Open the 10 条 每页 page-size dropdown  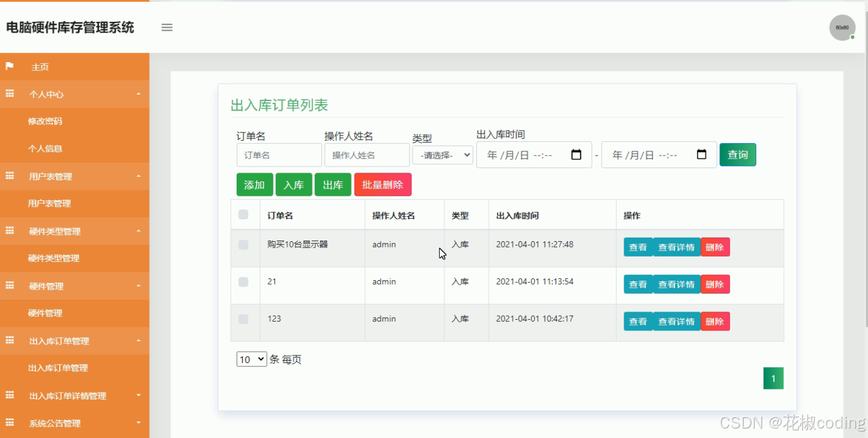click(x=252, y=359)
